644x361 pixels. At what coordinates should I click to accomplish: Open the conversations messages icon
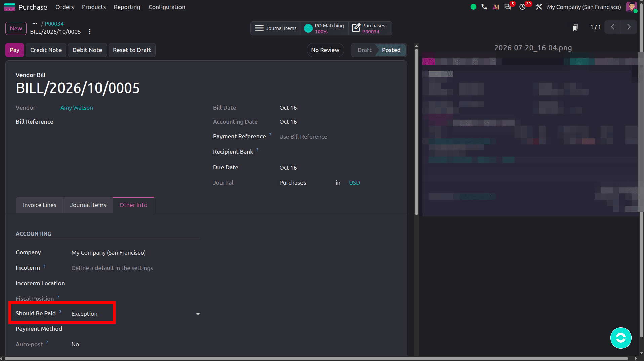click(508, 7)
